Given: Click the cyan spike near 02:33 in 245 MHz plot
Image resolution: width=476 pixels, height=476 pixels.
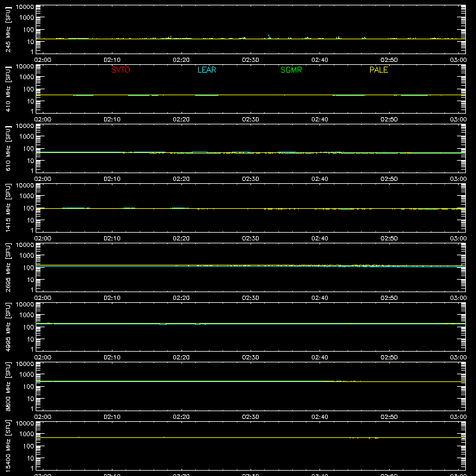Looking at the screenshot, I should click(269, 36).
